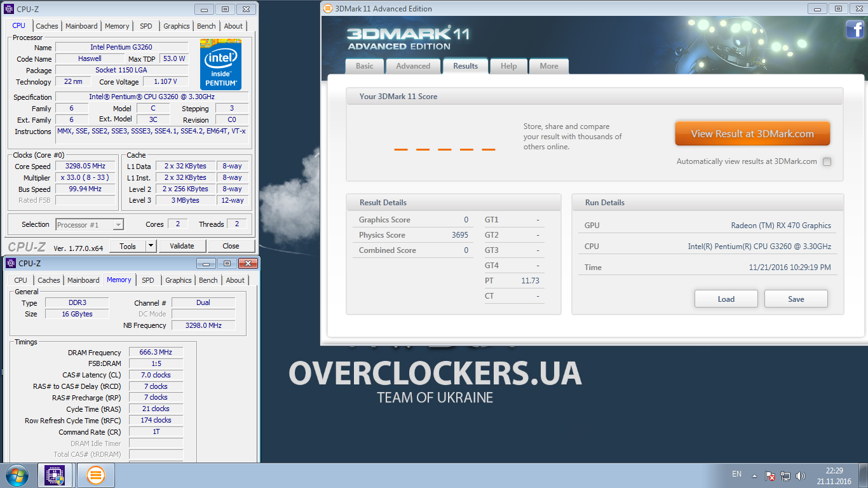Open the Windows Start orb
The image size is (868, 488).
tap(17, 475)
